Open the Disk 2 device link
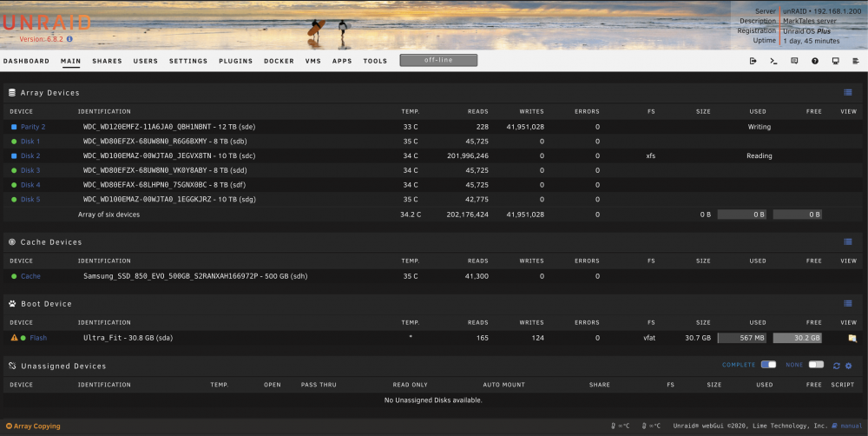This screenshot has width=868, height=436. point(30,155)
